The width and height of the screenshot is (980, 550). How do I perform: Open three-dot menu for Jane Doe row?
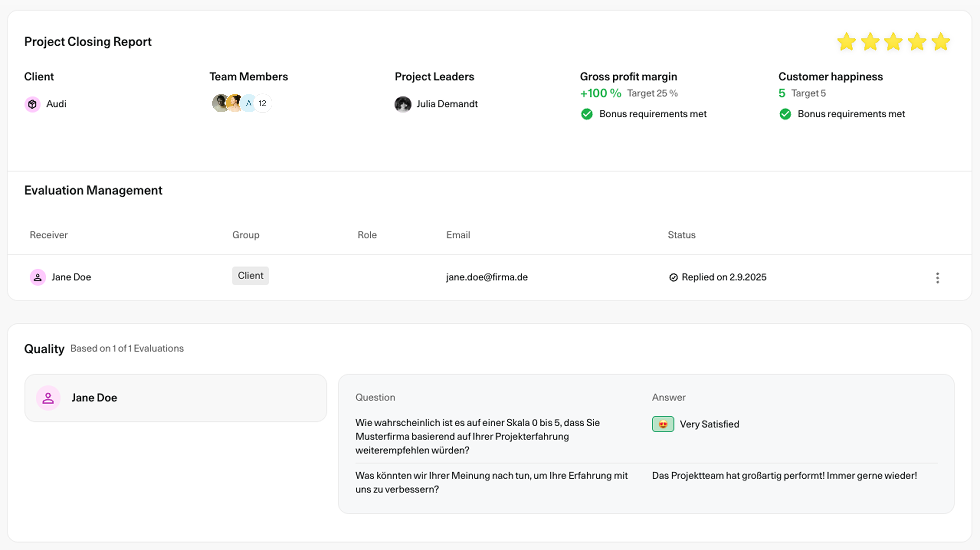pyautogui.click(x=937, y=278)
